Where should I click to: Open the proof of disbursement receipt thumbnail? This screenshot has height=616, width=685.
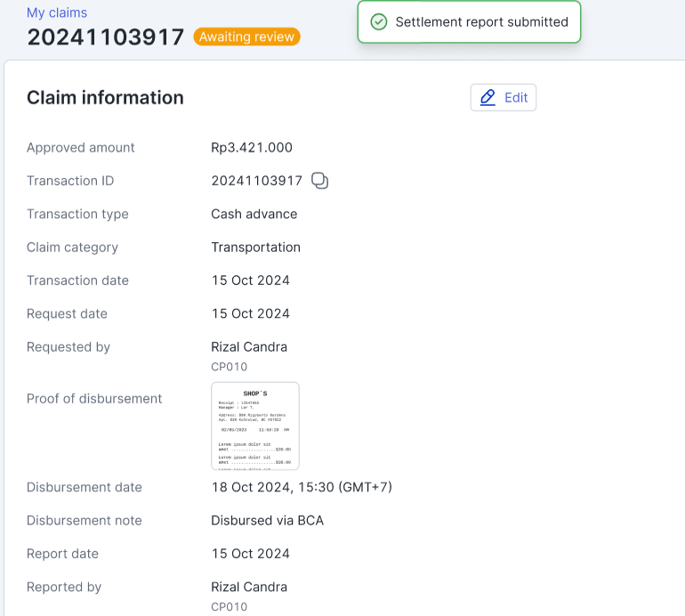(255, 426)
